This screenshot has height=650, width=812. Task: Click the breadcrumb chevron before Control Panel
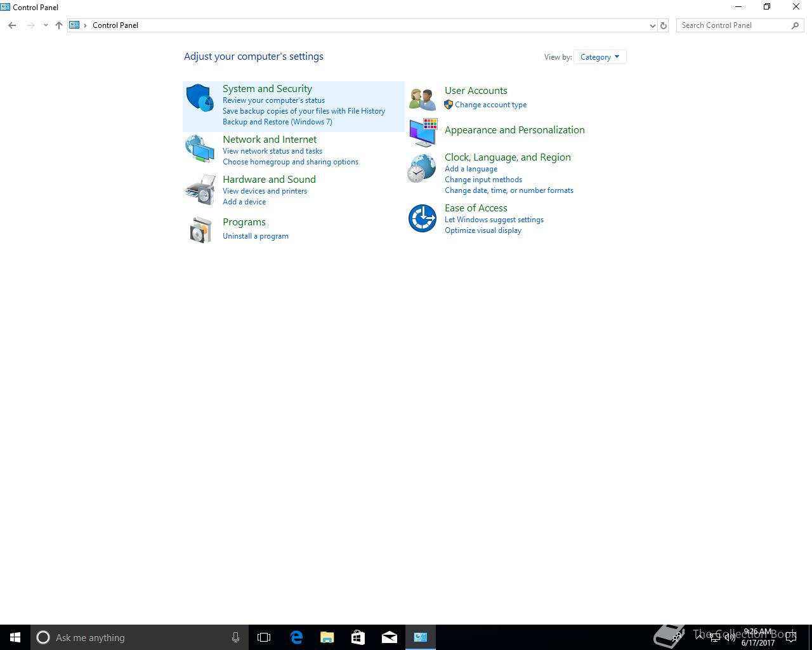(85, 25)
